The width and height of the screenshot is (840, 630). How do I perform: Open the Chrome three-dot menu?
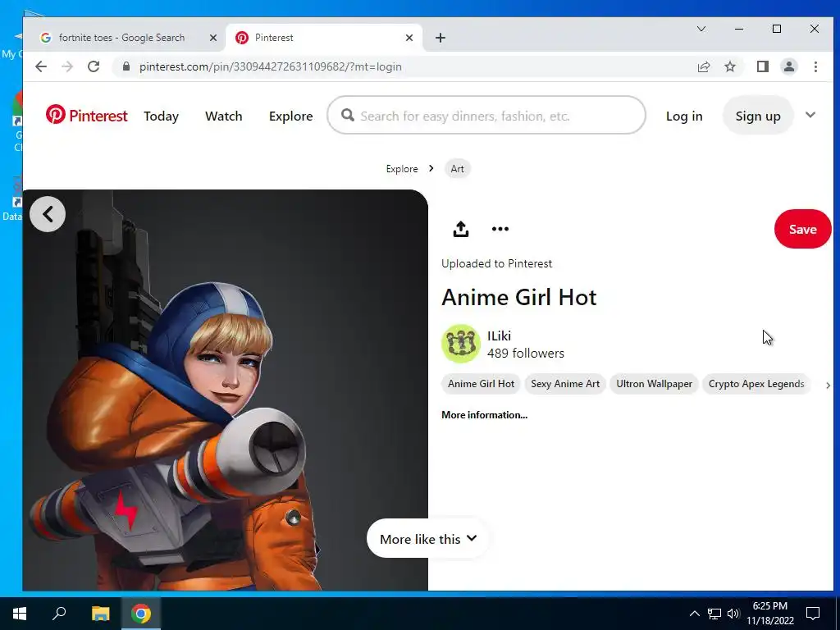pos(815,66)
